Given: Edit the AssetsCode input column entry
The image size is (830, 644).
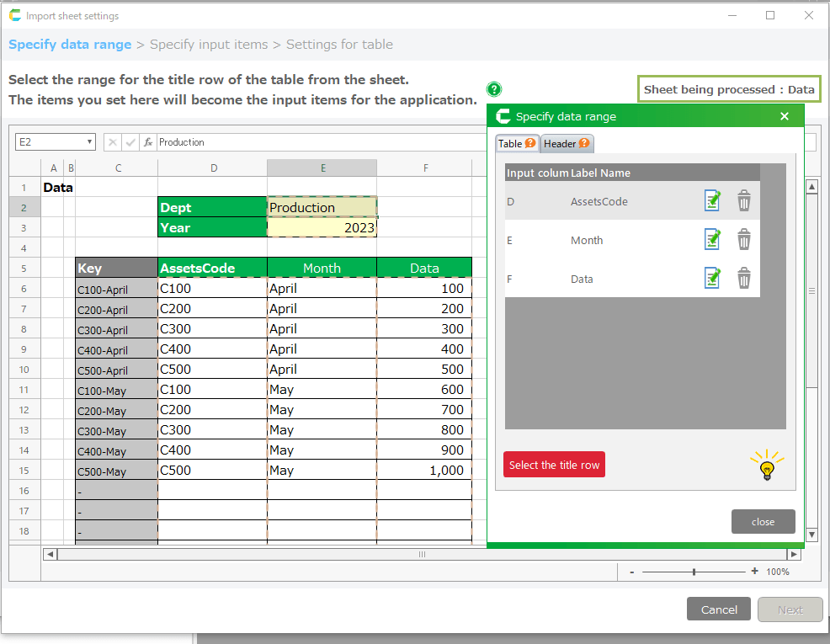Looking at the screenshot, I should [x=712, y=201].
